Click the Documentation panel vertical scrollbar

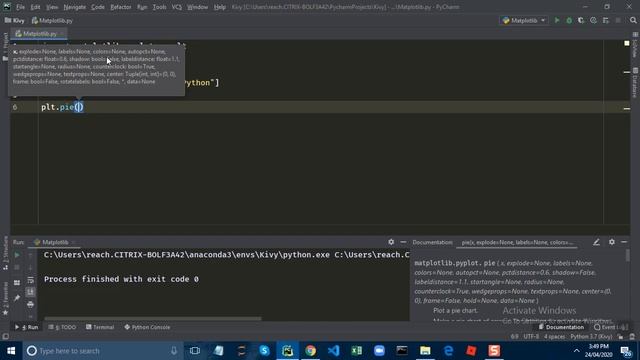click(x=627, y=256)
